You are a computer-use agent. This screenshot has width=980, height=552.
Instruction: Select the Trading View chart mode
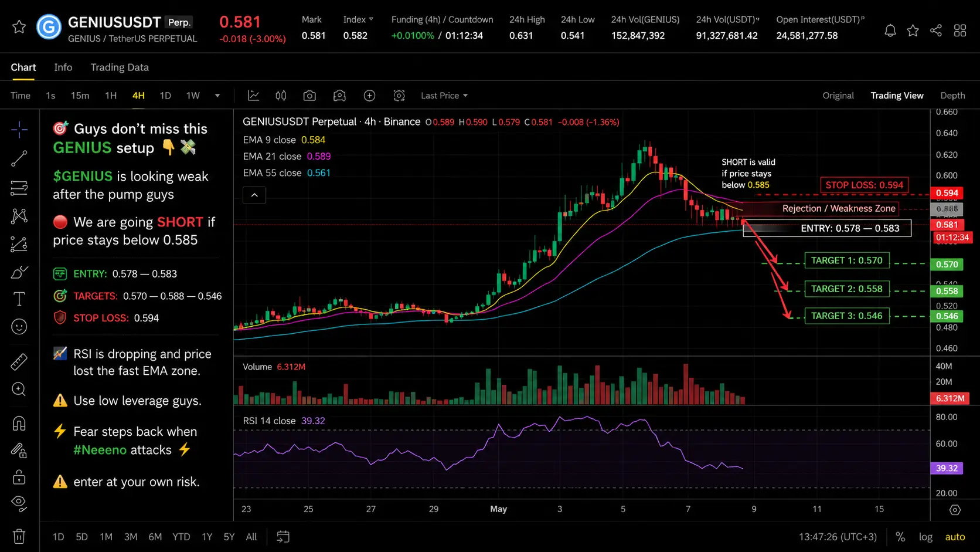[897, 96]
